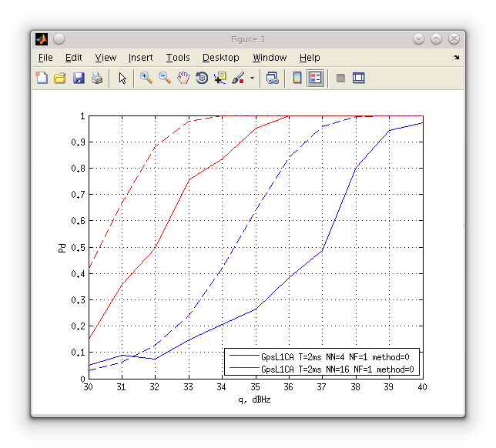Viewport: 496px width, 448px height.
Task: Select the Zoom In magnifier tool
Action: [146, 78]
